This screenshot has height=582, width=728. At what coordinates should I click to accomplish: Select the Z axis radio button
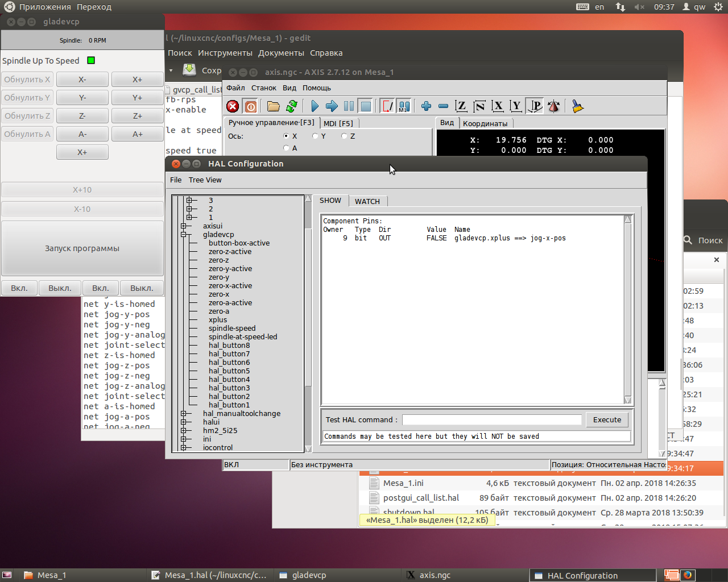[x=344, y=136]
